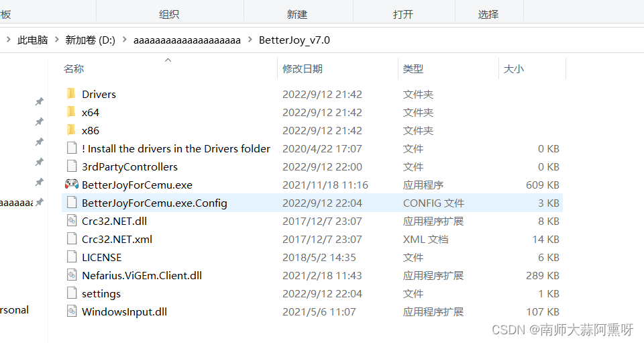
Task: Click the CONFIG 文件 type cell
Action: (434, 203)
